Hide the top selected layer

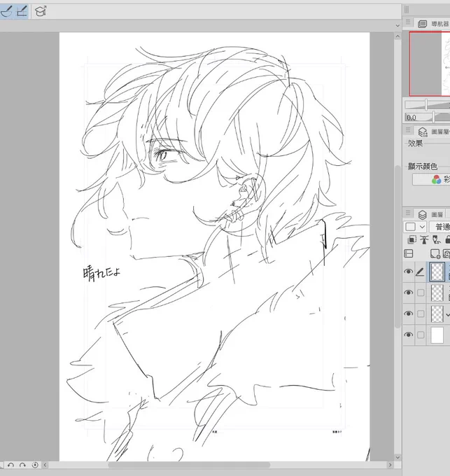(409, 272)
